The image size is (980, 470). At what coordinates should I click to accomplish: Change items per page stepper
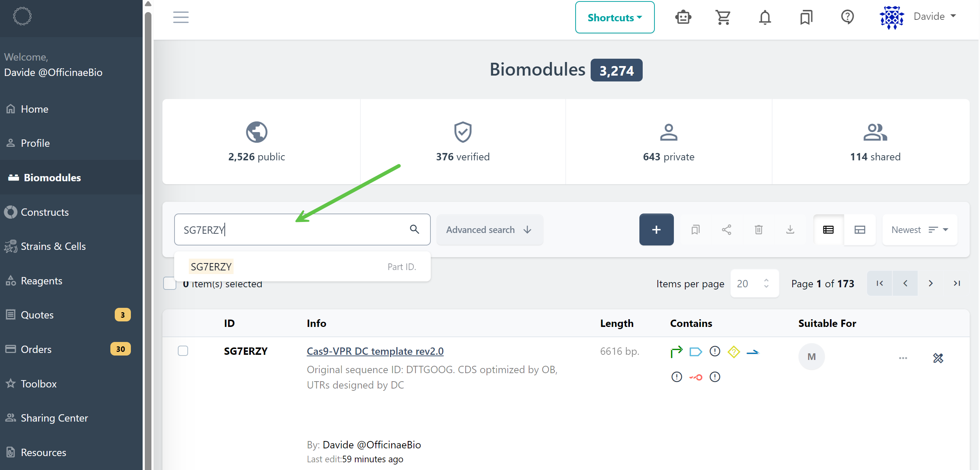point(766,284)
